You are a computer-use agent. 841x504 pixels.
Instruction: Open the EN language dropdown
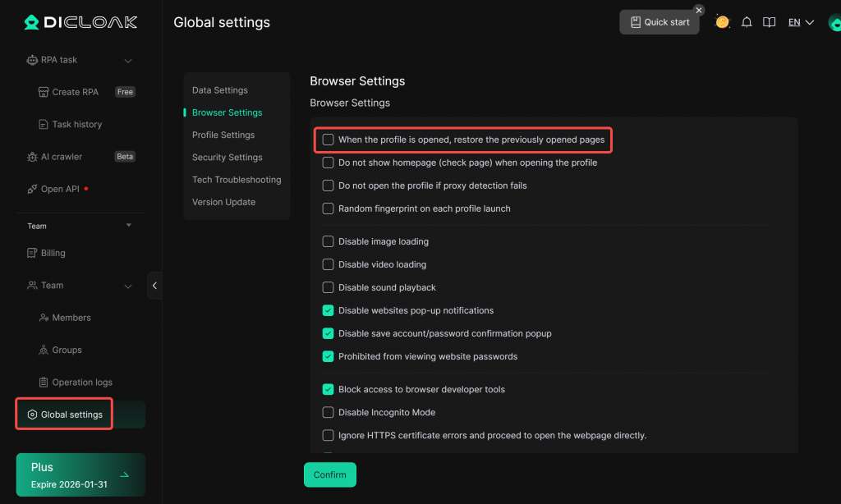pyautogui.click(x=801, y=22)
